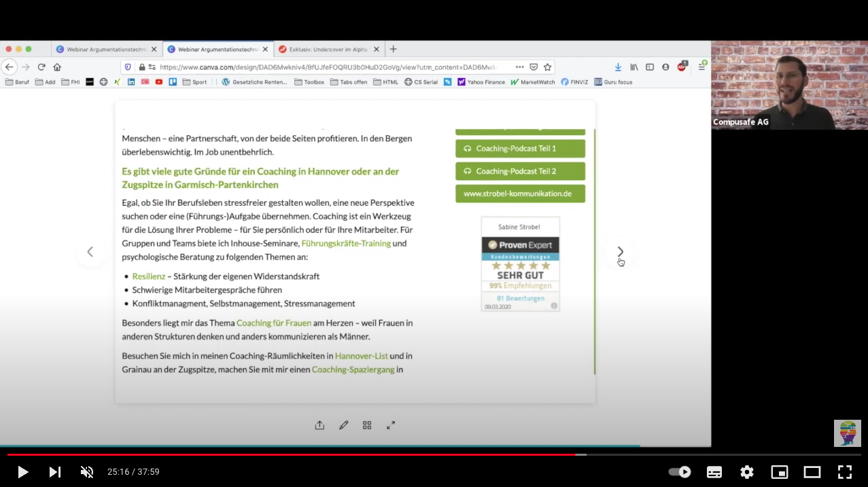Click the Pocket save icon
The height and width of the screenshot is (487, 868).
coord(534,67)
